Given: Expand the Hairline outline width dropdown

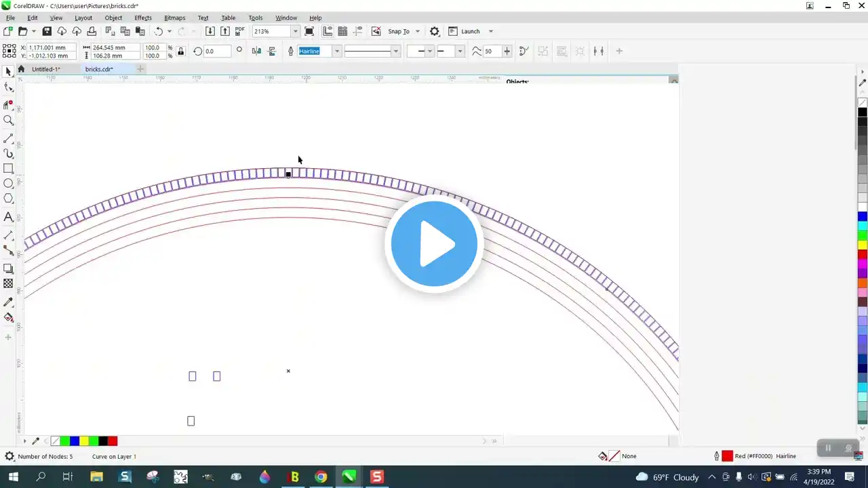Looking at the screenshot, I should (336, 52).
